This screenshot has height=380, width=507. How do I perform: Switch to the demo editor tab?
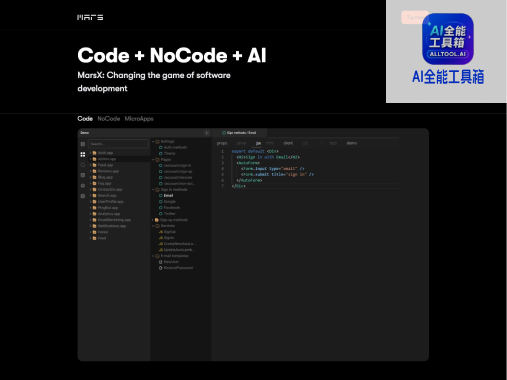tap(352, 143)
